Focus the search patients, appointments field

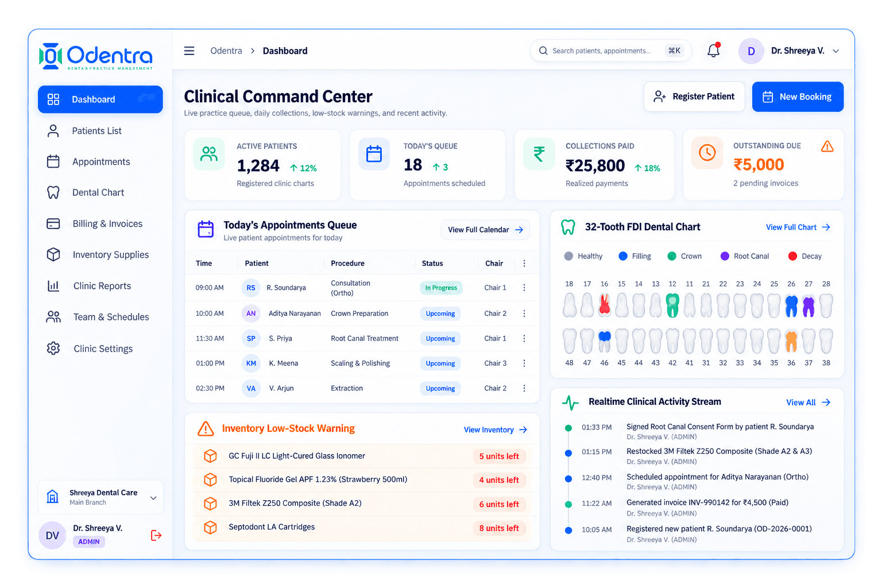tap(610, 51)
